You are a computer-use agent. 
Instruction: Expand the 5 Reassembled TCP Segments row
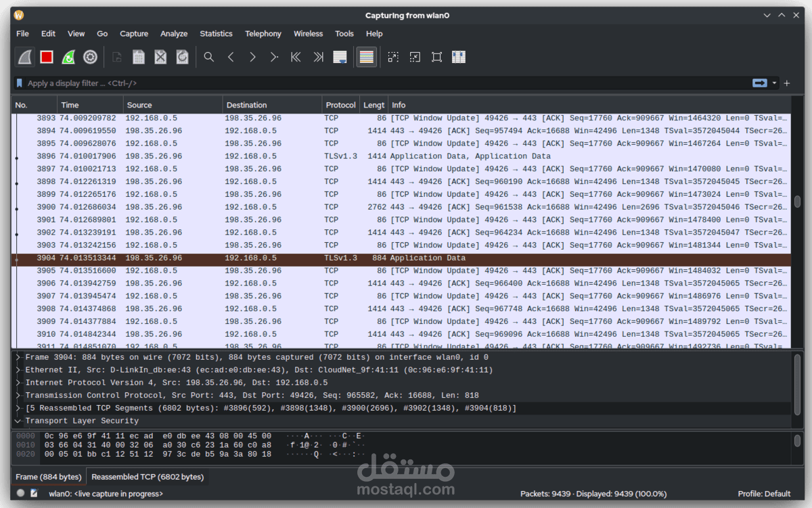(18, 408)
